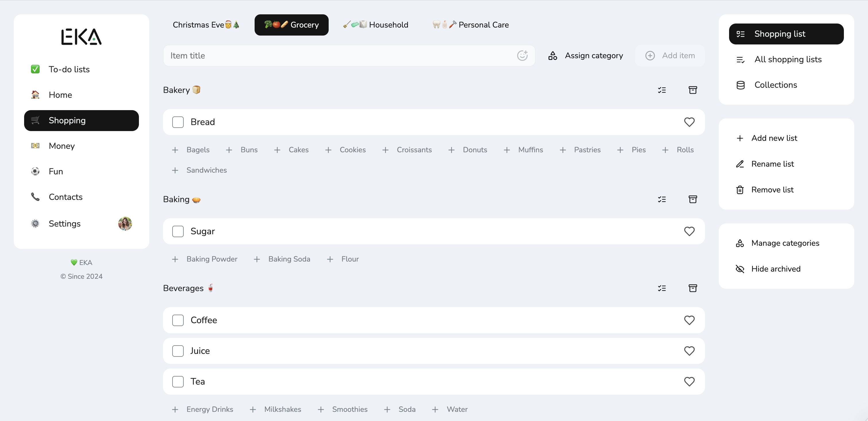Click the Add item button
Viewport: 868px width, 421px height.
click(x=670, y=56)
